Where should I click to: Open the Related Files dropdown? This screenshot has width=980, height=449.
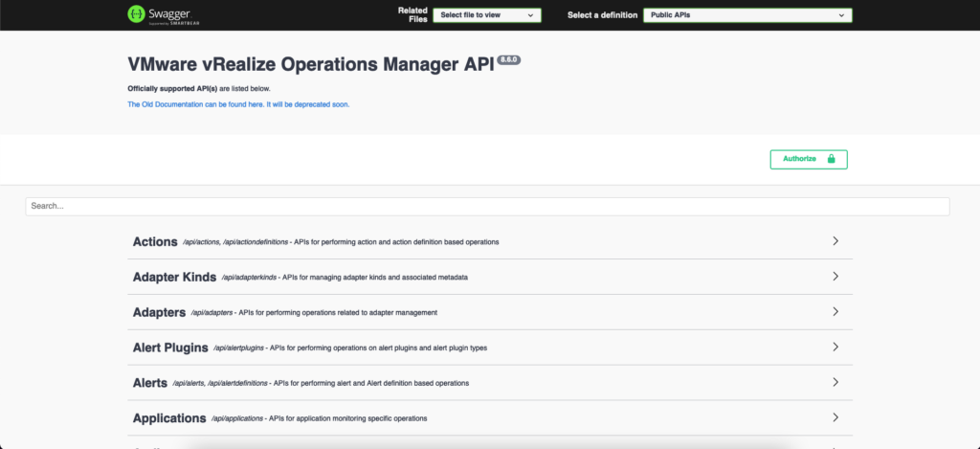pyautogui.click(x=487, y=15)
